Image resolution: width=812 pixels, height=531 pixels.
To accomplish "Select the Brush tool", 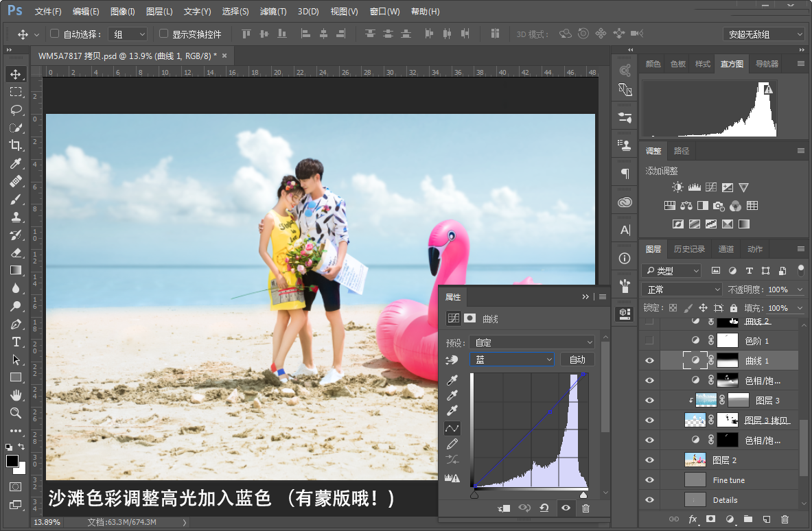I will pos(16,199).
